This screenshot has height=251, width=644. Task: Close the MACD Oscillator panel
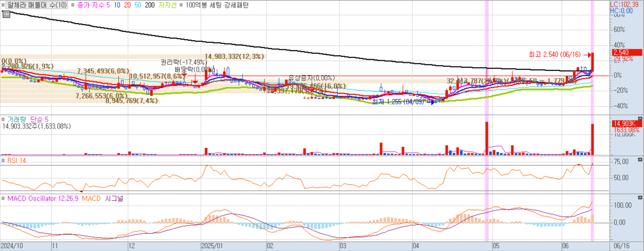640,197
